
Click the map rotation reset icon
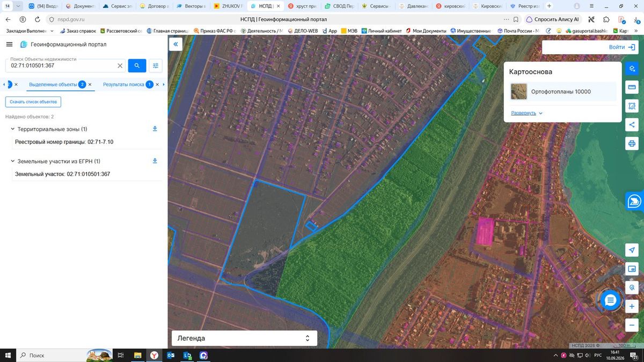632,287
